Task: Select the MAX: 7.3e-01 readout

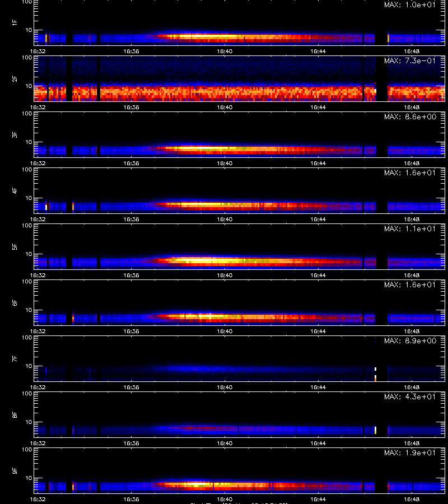Action: pyautogui.click(x=410, y=60)
